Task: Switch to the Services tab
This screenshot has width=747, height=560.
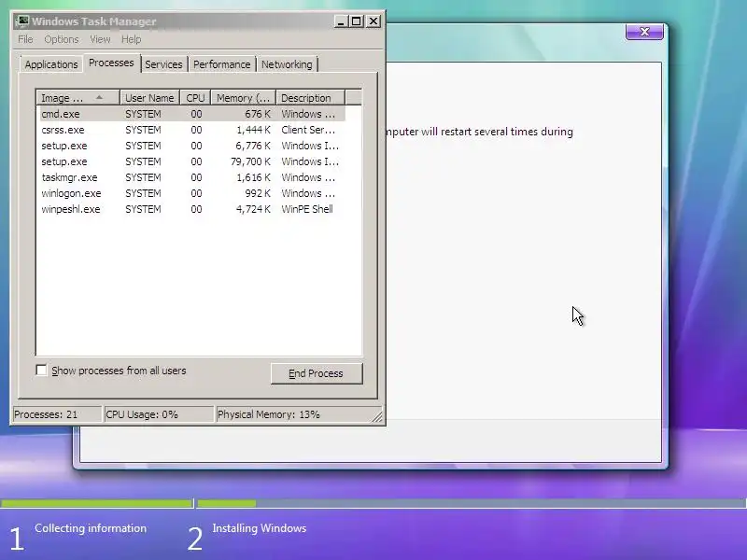Action: 163,64
